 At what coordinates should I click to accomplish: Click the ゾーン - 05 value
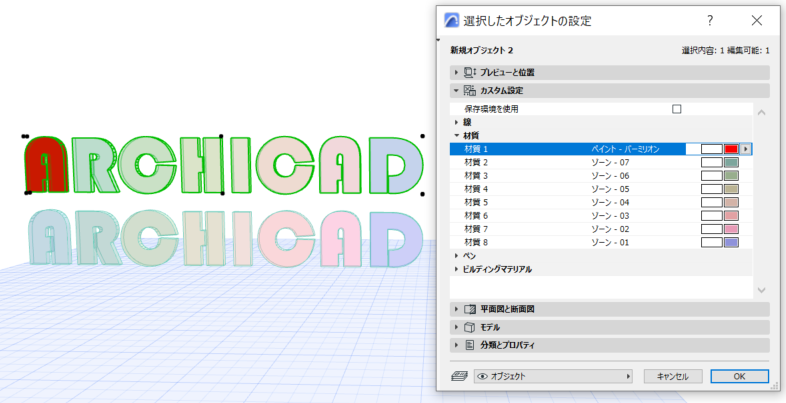point(610,189)
